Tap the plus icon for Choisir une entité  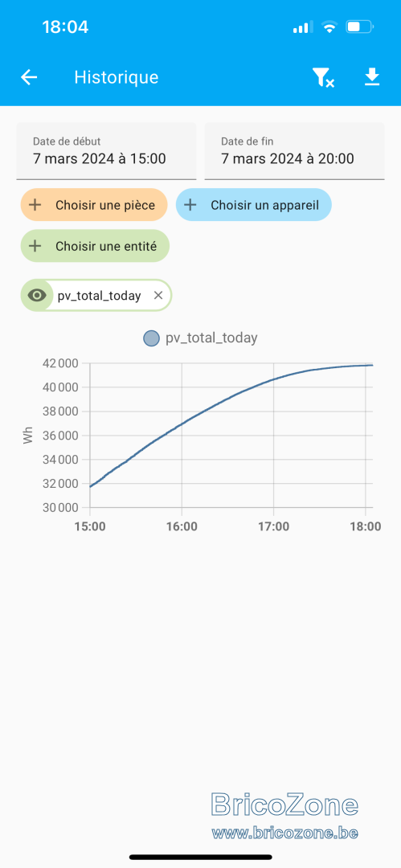pyautogui.click(x=35, y=246)
